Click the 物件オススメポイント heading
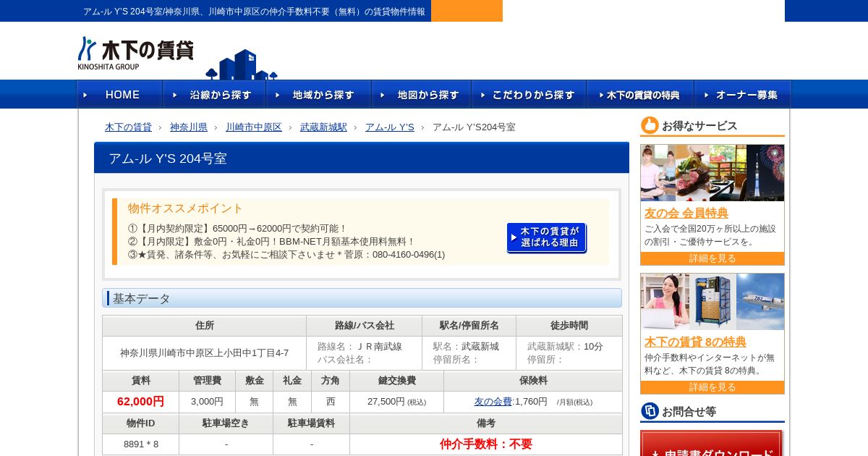 click(x=186, y=208)
